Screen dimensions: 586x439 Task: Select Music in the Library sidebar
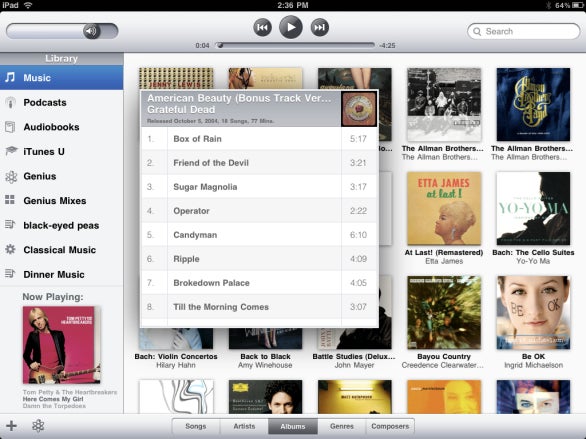(62, 78)
